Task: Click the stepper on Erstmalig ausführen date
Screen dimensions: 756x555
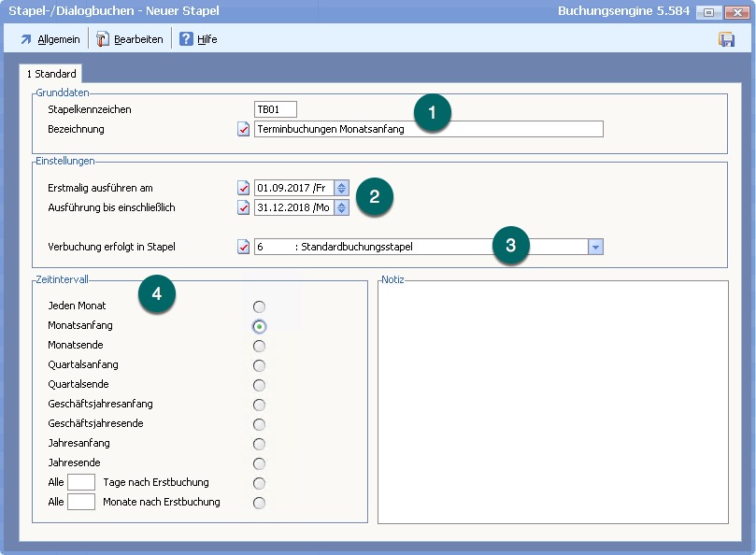Action: pos(341,188)
